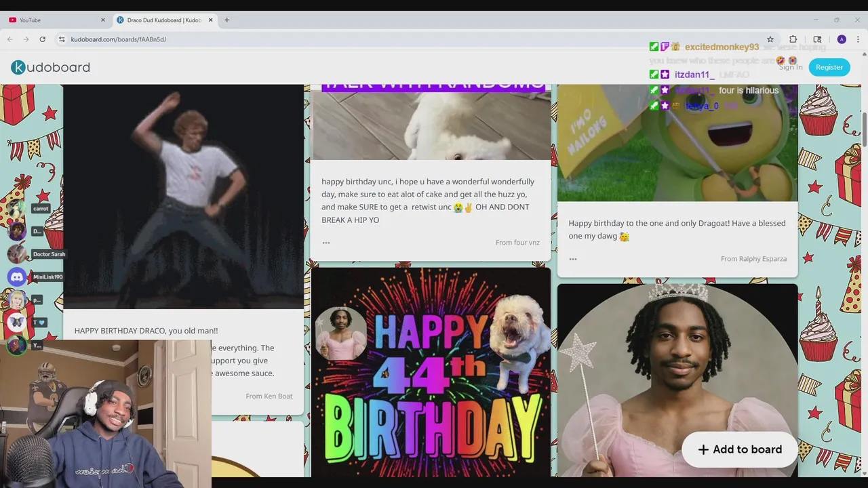Close the YouTube tab
The height and width of the screenshot is (488, 868).
(x=103, y=20)
